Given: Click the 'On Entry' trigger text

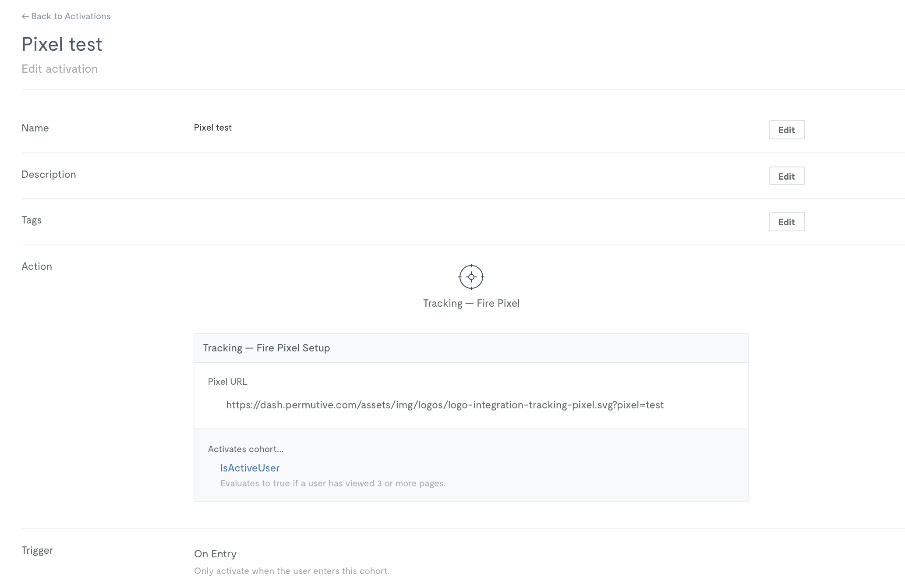Looking at the screenshot, I should 215,554.
